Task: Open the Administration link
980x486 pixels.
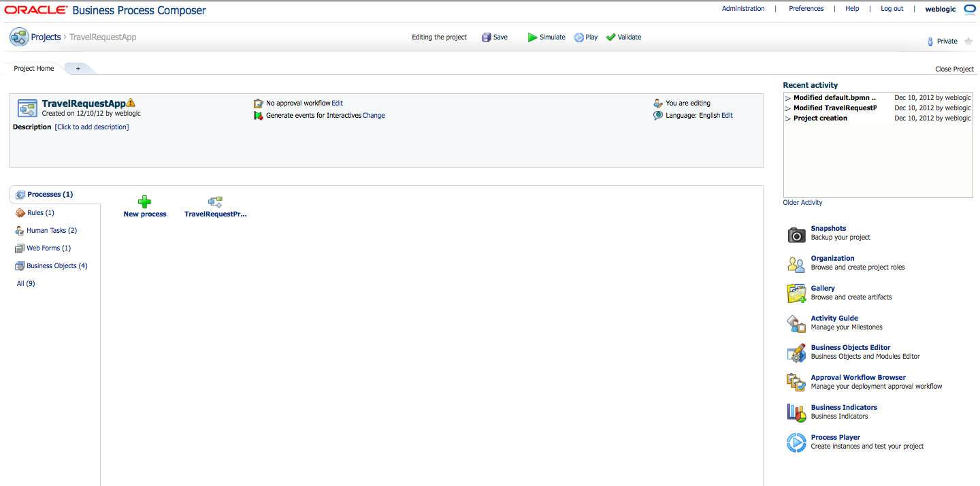Action: pos(743,9)
